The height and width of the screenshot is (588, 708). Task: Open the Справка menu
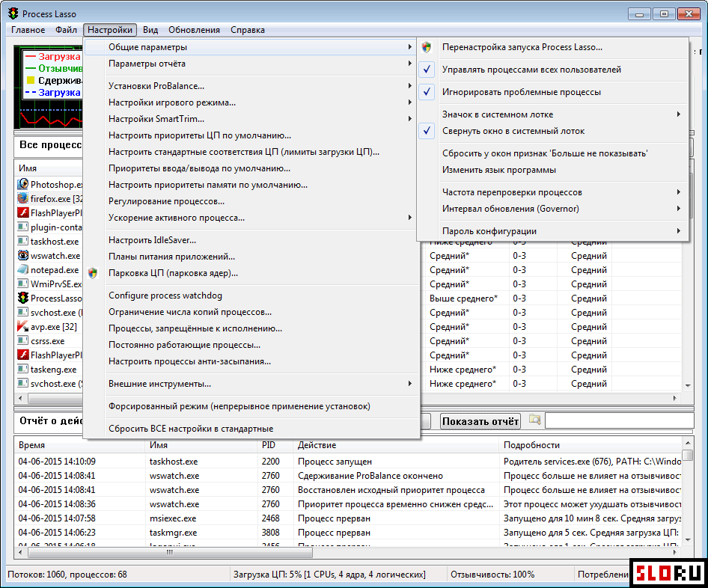(248, 30)
